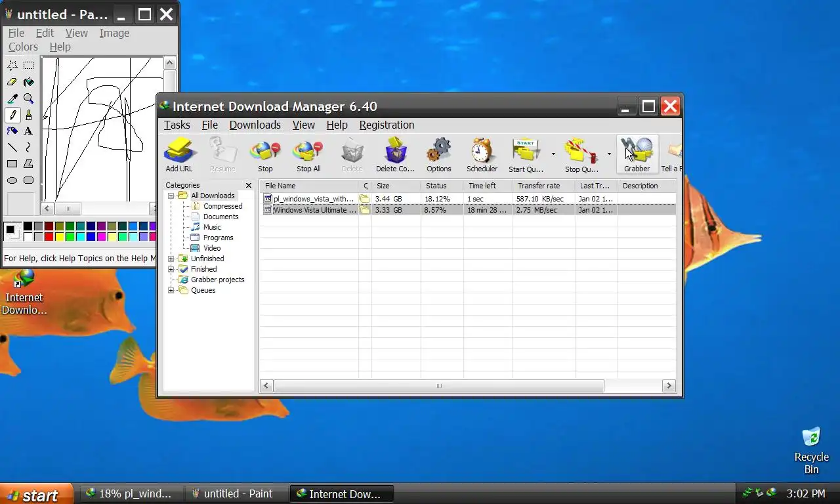This screenshot has width=840, height=504.
Task: Click the Add URL toolbar icon
Action: (x=179, y=155)
